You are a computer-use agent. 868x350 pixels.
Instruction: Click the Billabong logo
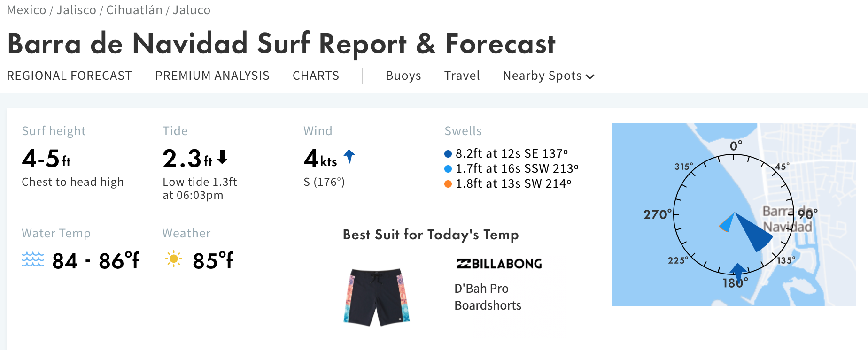click(x=499, y=264)
